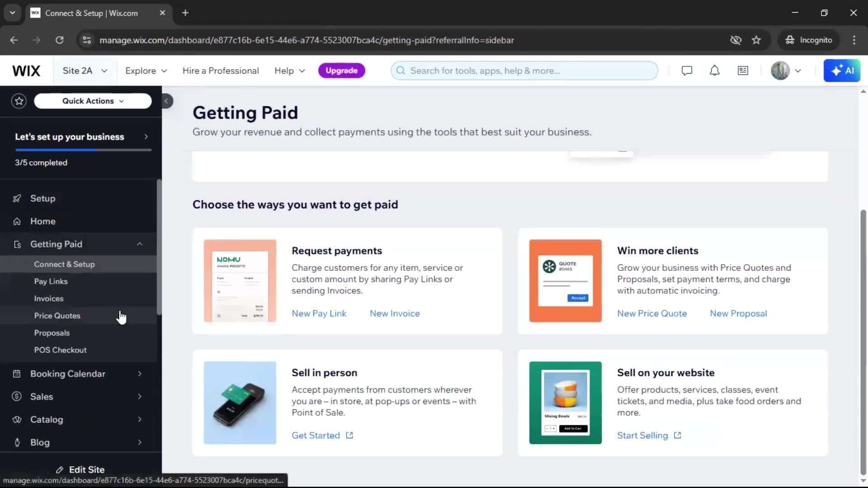Screen dimensions: 868x488
Task: Click the business setup progress bar
Action: (x=83, y=150)
